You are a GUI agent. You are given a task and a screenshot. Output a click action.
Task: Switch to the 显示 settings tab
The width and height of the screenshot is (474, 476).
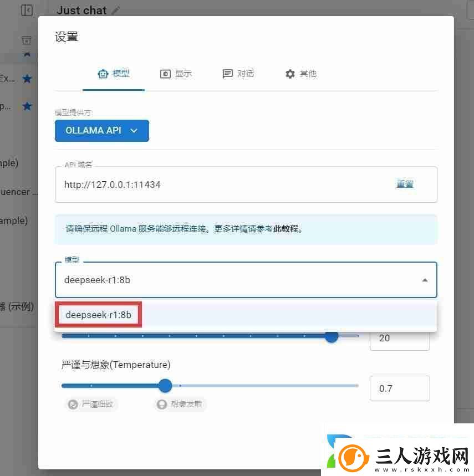pos(176,74)
